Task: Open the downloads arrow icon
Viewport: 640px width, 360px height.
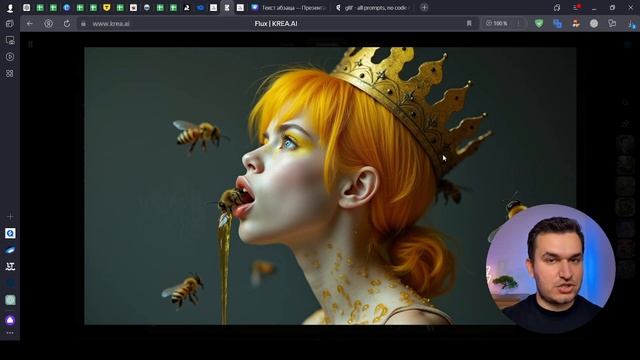Action: [x=631, y=24]
